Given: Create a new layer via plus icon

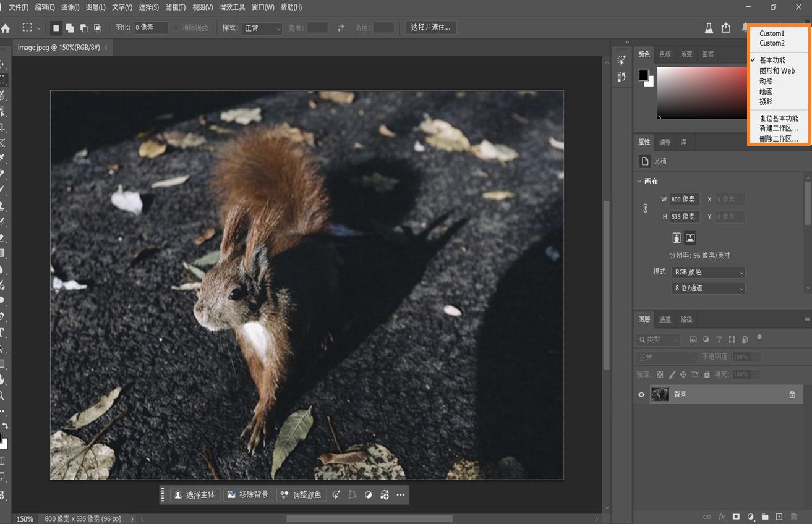Looking at the screenshot, I should click(x=779, y=517).
